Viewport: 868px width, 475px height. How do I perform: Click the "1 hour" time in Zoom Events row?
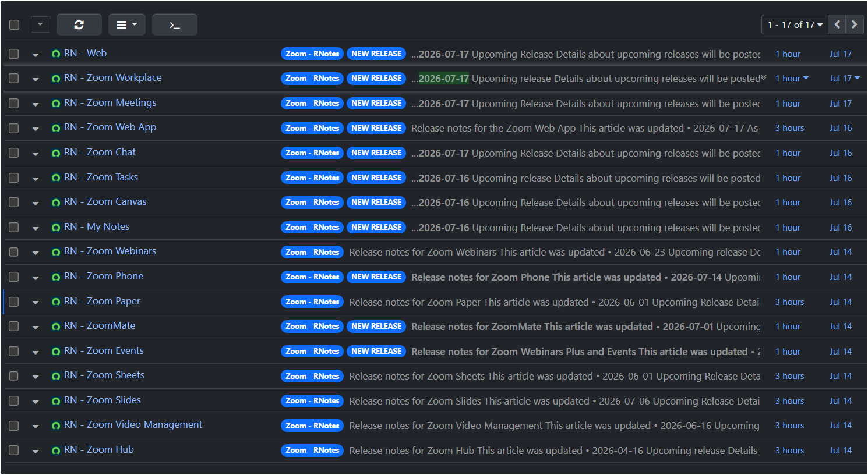tap(788, 352)
